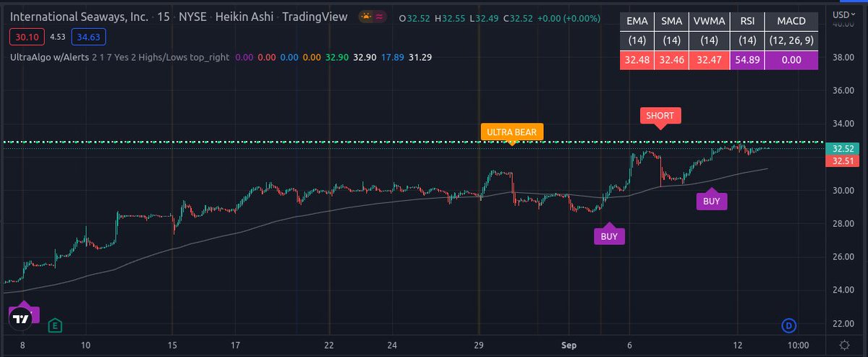The height and width of the screenshot is (357, 868).
Task: Click the EMA header cell in table
Action: pyautogui.click(x=637, y=22)
